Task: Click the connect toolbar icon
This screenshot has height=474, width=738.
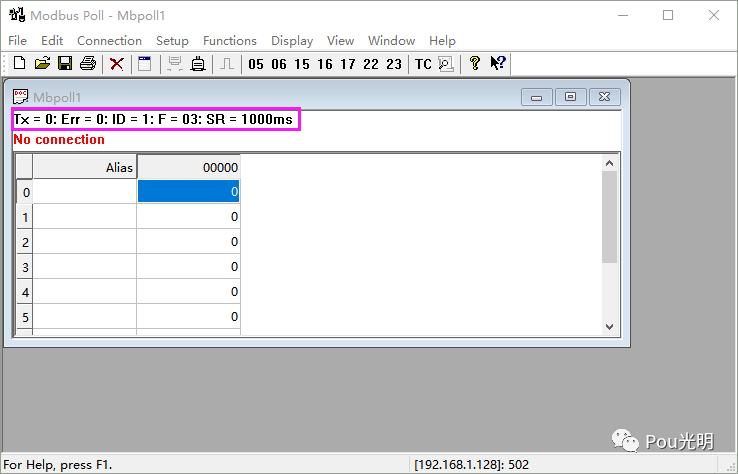Action: point(175,64)
